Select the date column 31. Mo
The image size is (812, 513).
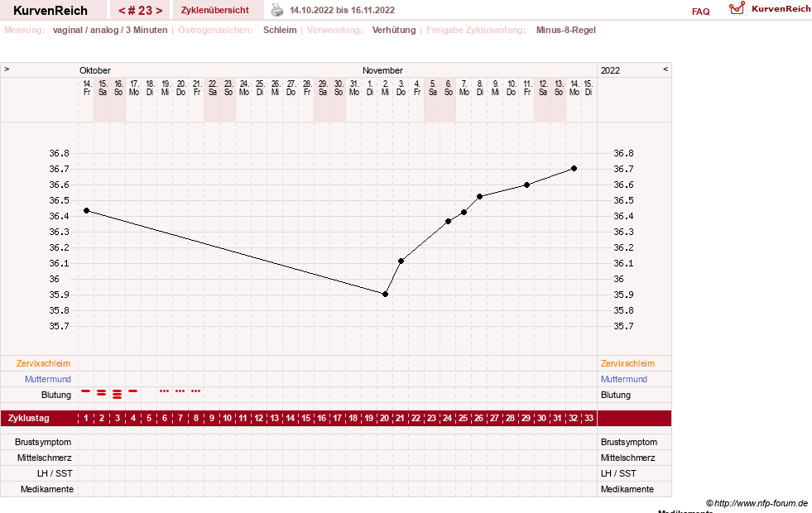(x=354, y=88)
